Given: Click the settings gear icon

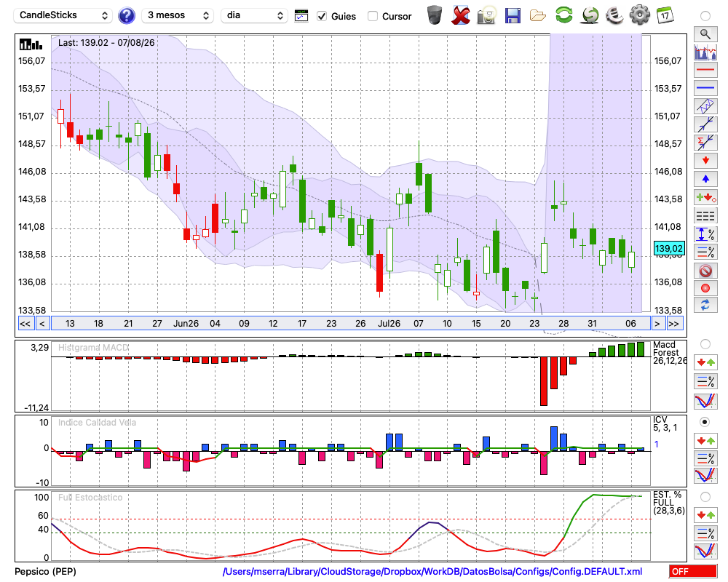Looking at the screenshot, I should 639,15.
